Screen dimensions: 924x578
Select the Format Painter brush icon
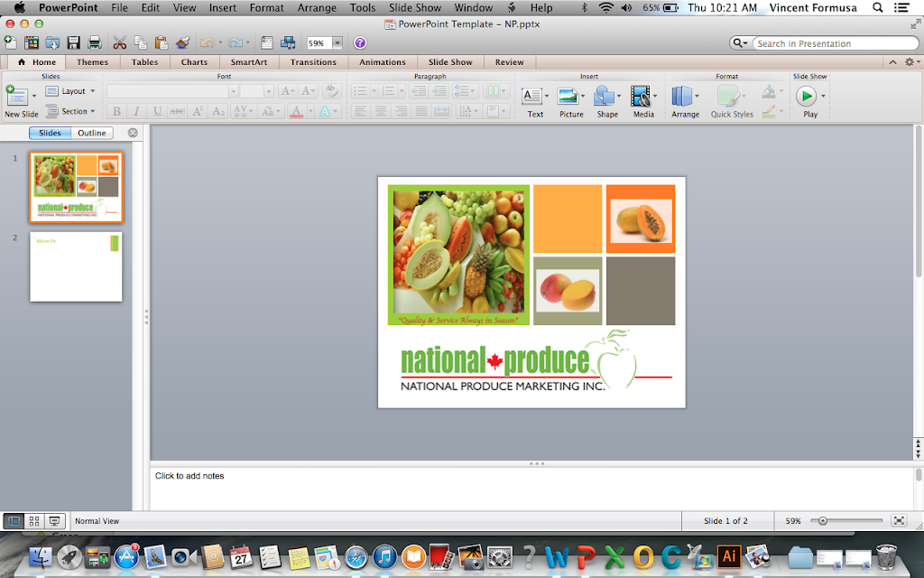[x=182, y=42]
